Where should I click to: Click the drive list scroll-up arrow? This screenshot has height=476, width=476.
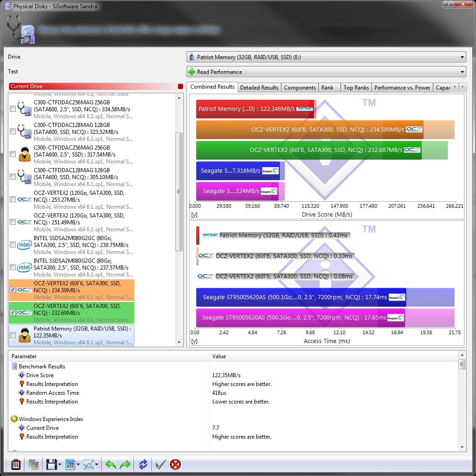click(x=179, y=98)
